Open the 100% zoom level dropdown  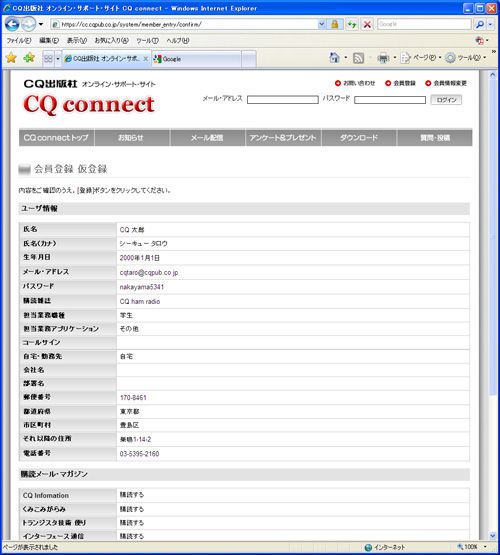tap(485, 547)
